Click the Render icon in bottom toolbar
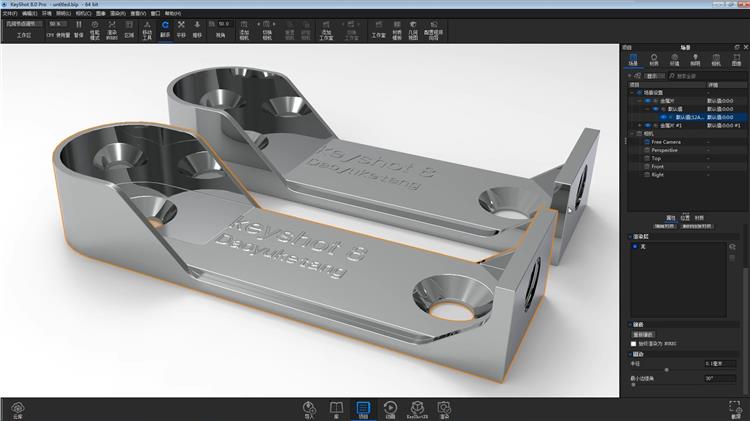The width and height of the screenshot is (750, 421). point(444,408)
